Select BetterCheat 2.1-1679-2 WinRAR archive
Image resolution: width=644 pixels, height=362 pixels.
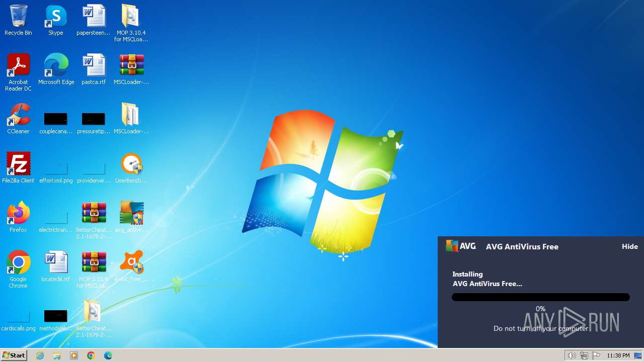click(94, 220)
